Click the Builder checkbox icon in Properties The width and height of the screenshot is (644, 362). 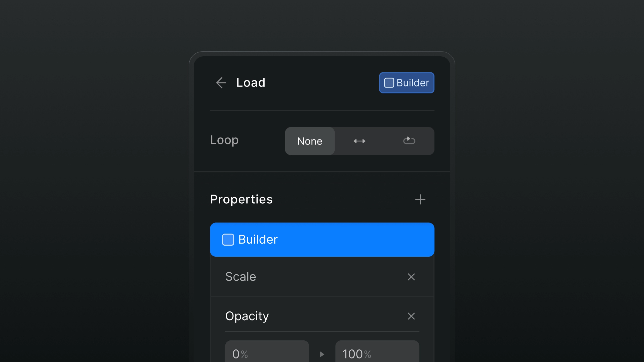[x=228, y=239]
